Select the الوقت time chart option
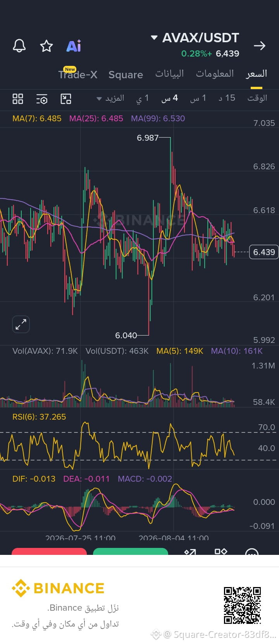279x644 pixels. point(257,98)
